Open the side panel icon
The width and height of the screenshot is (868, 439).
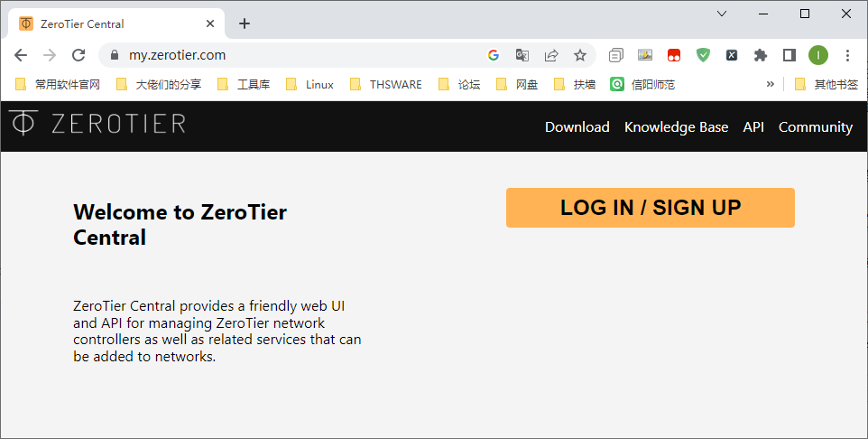pyautogui.click(x=790, y=55)
